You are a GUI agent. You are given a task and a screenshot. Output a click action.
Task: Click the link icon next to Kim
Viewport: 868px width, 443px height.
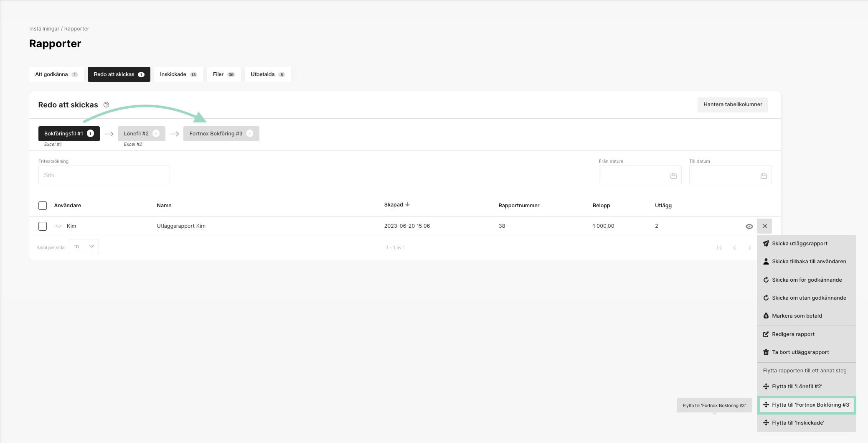tap(58, 226)
